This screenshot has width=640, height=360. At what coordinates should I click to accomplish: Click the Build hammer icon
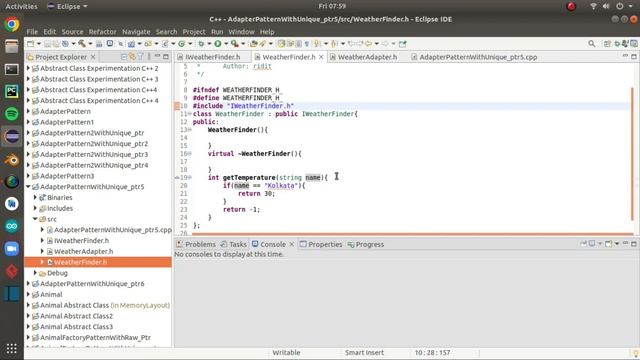click(82, 44)
